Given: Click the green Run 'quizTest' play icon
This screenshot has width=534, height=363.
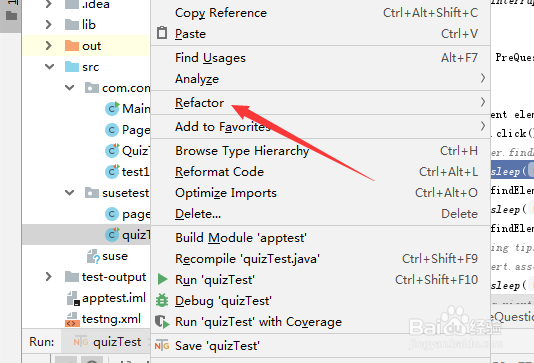Looking at the screenshot, I should (162, 280).
